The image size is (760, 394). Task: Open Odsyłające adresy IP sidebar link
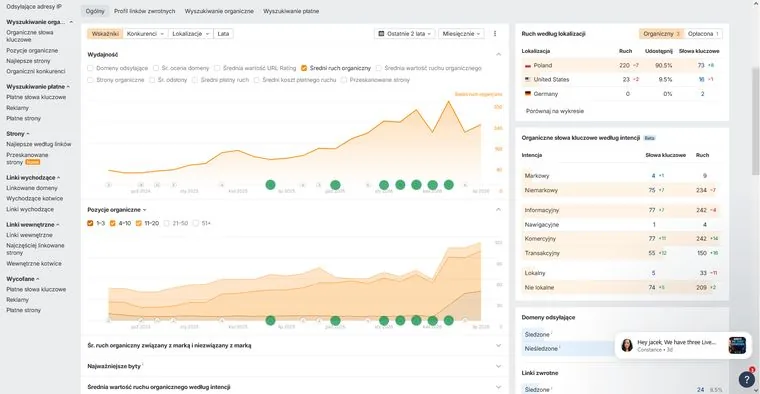(34, 7)
